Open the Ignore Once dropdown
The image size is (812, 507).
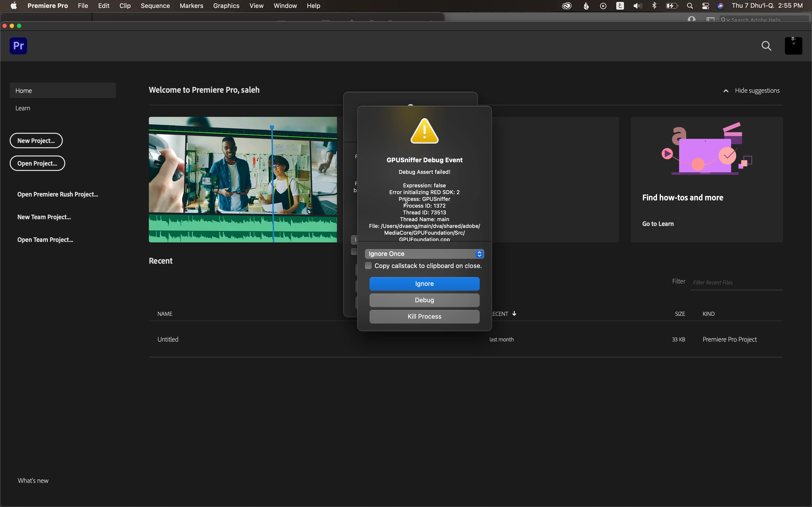[x=424, y=254]
